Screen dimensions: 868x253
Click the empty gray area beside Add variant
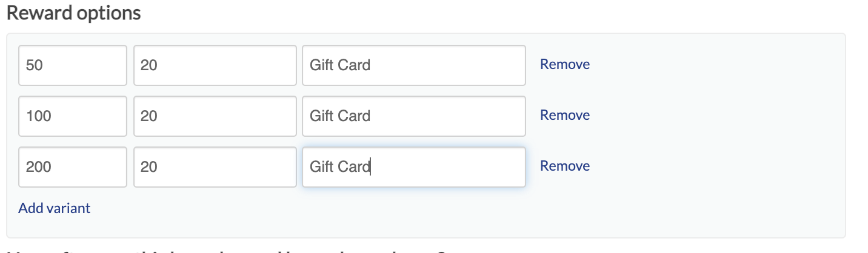tap(364, 209)
